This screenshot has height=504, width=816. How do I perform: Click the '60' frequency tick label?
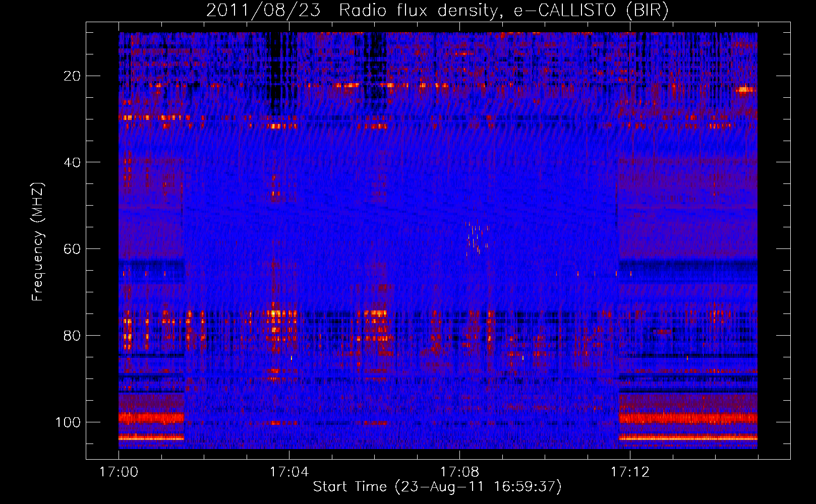click(72, 249)
